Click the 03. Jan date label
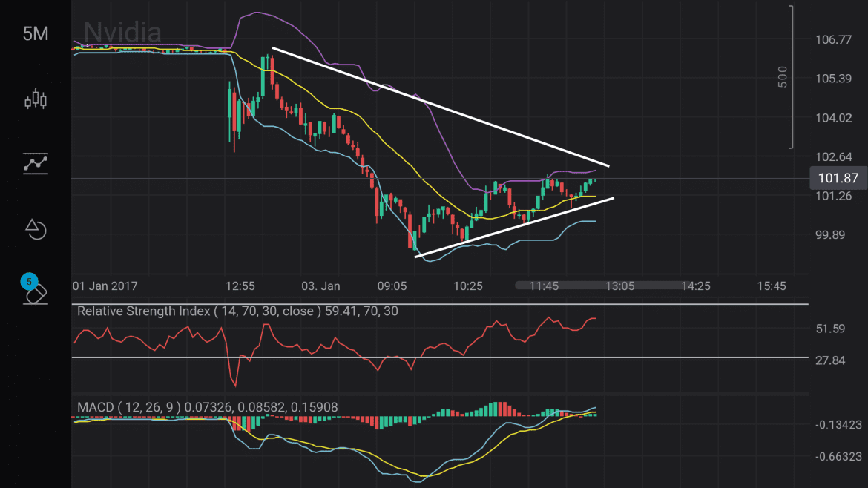Viewport: 868px width, 488px height. [320, 286]
